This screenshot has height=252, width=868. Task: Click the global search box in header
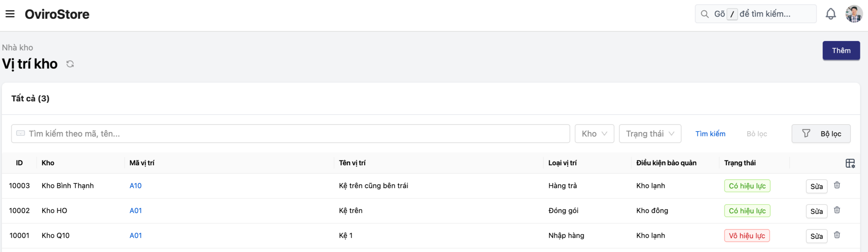[755, 14]
